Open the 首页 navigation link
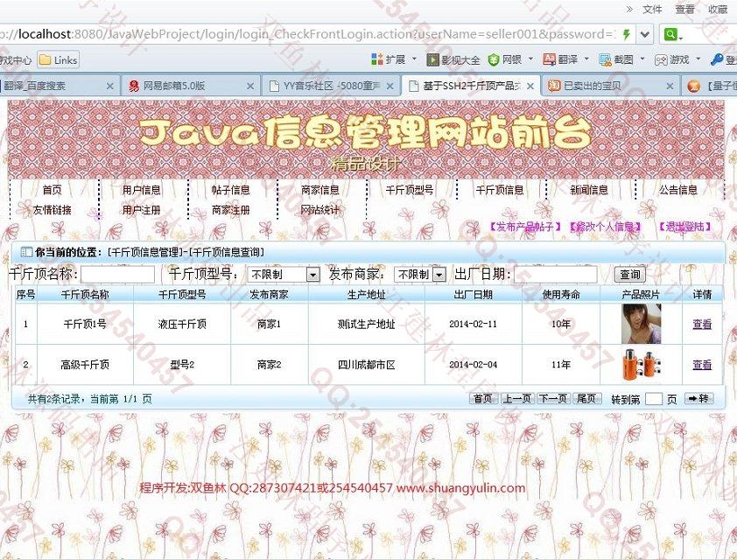Viewport: 737px width, 560px height. (53, 190)
